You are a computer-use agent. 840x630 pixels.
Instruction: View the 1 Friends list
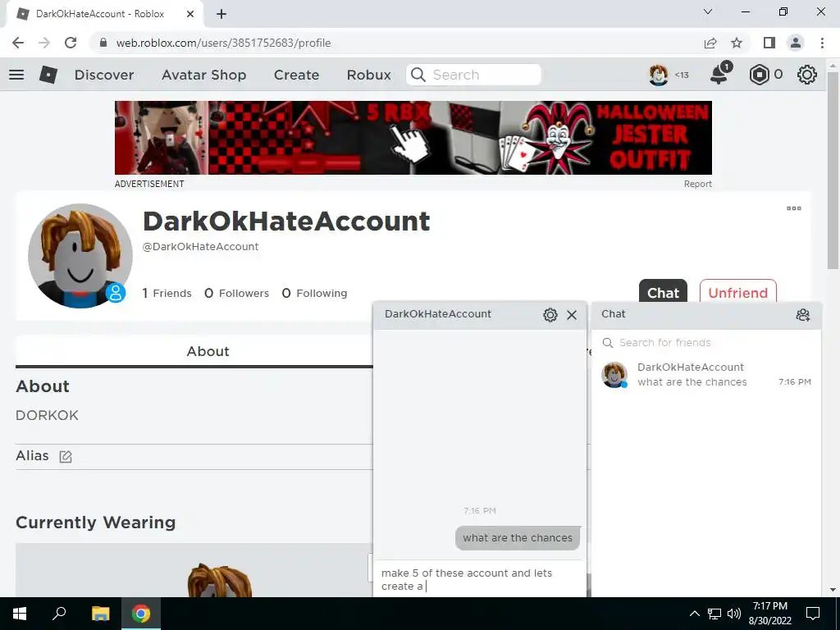[167, 293]
